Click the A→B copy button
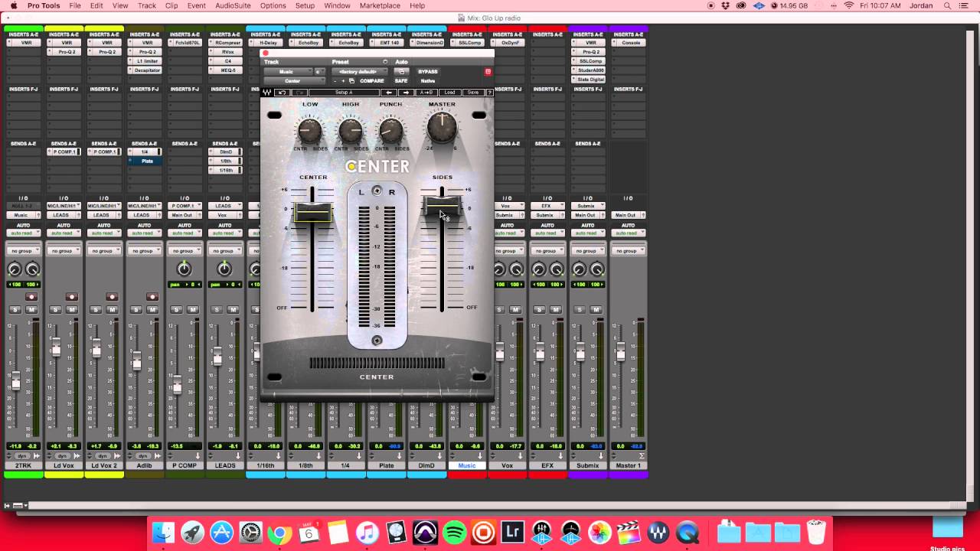980x551 pixels. [426, 93]
